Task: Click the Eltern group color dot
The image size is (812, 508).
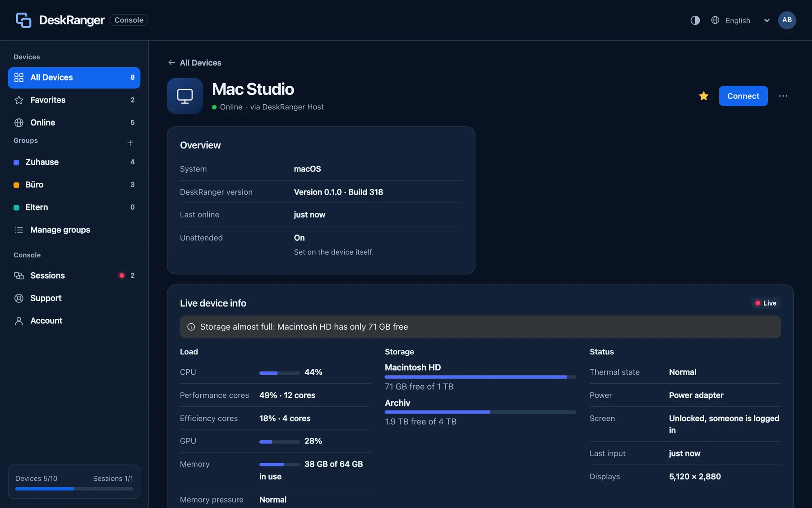Action: pos(16,208)
